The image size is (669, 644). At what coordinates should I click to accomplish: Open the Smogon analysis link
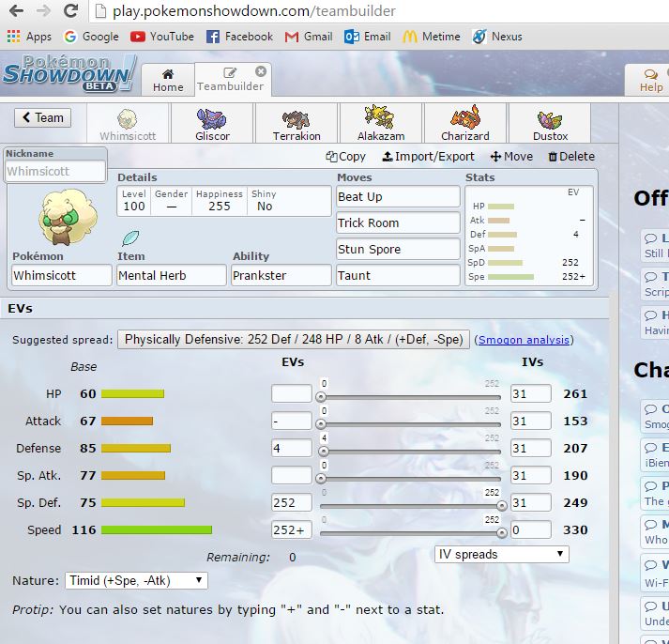(x=524, y=340)
